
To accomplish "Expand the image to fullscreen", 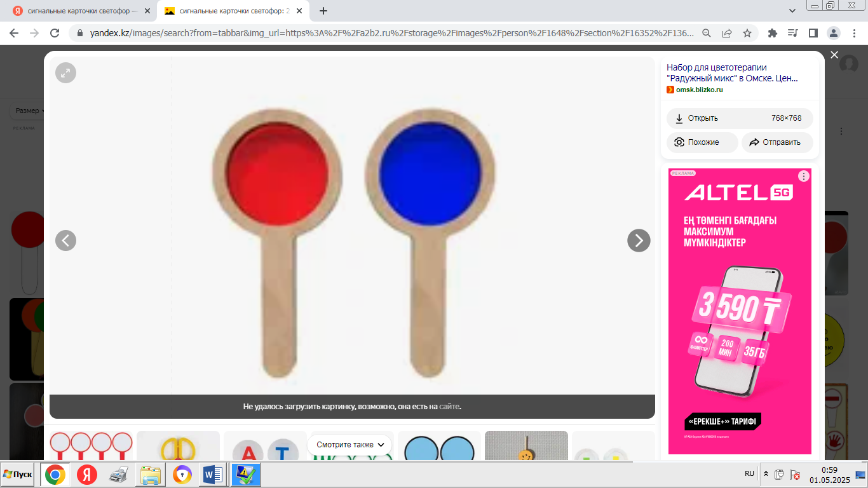I will point(65,73).
